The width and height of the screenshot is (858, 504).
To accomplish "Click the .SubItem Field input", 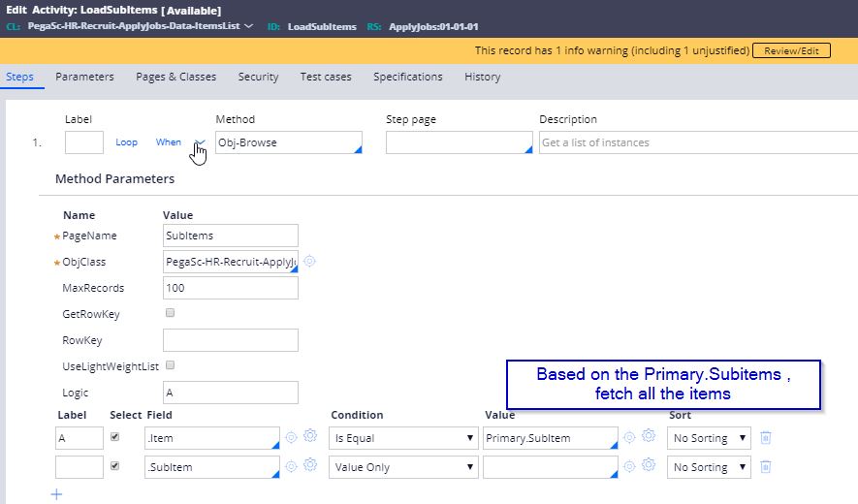I will 211,467.
